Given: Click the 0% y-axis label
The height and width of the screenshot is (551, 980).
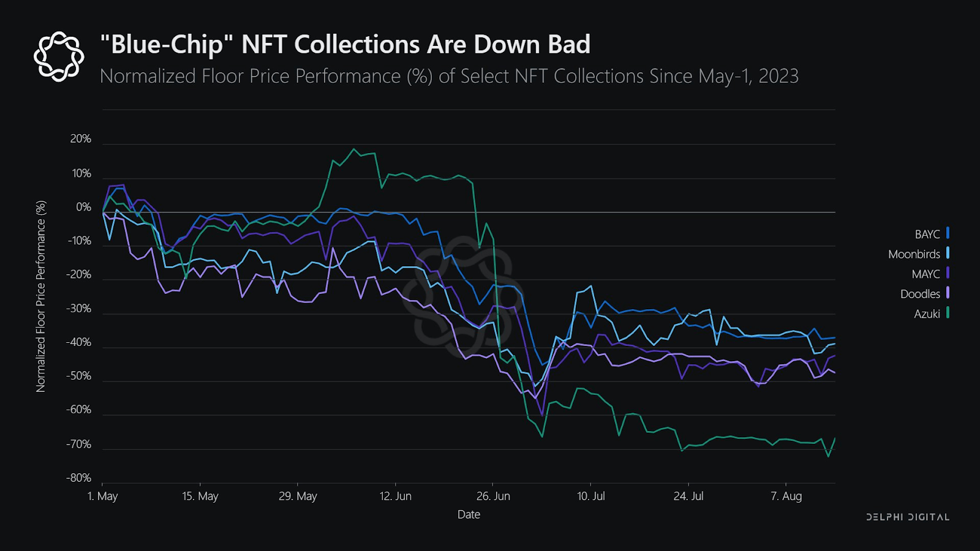Looking at the screenshot, I should pos(83,207).
